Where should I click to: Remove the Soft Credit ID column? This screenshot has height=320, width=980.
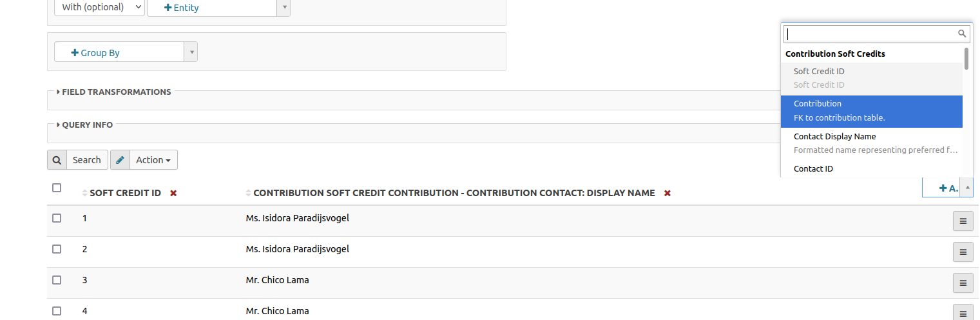(x=173, y=193)
